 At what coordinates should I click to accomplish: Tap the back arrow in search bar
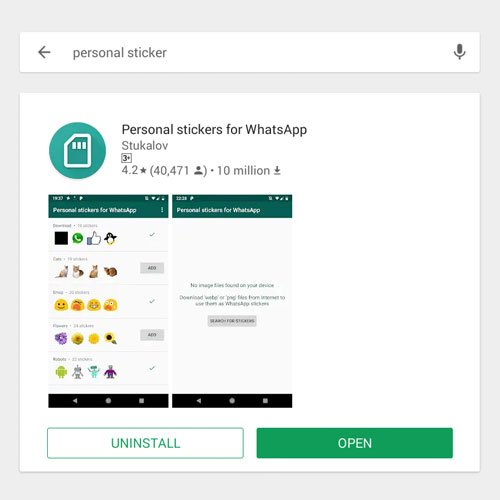tap(44, 52)
